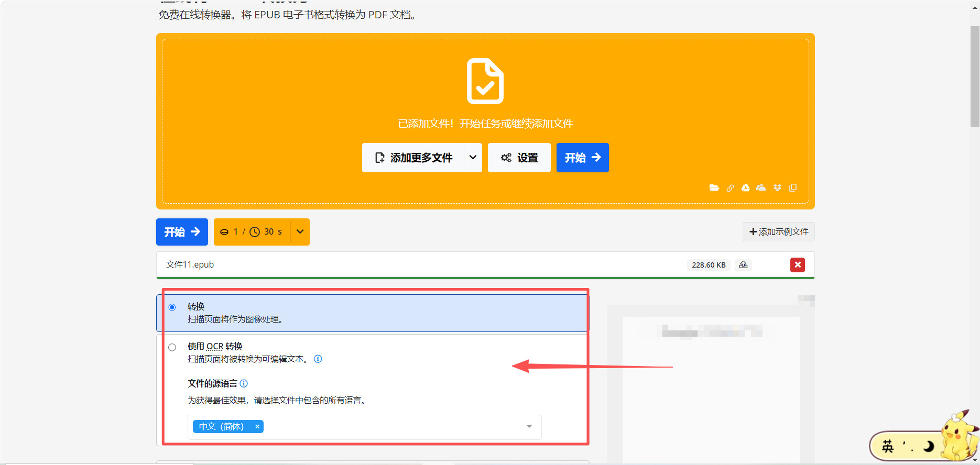
Task: Click inside the source language selection field
Action: [x=365, y=427]
